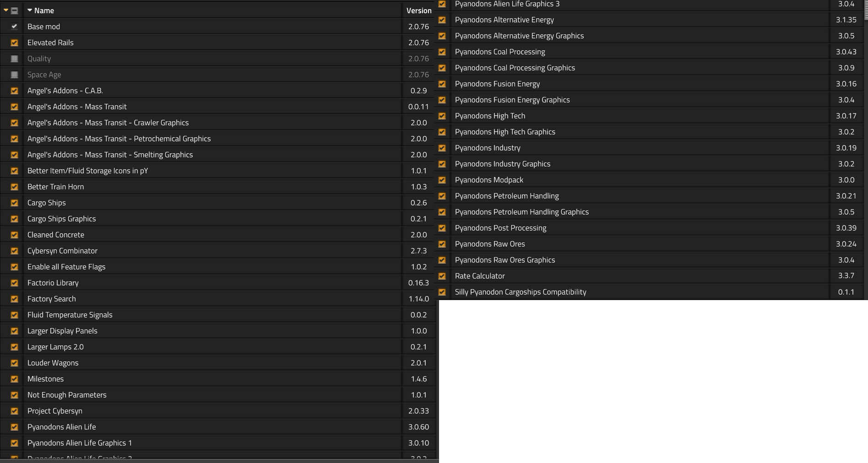Uncheck the Milestones mod checkbox
This screenshot has height=463, width=868.
click(15, 379)
